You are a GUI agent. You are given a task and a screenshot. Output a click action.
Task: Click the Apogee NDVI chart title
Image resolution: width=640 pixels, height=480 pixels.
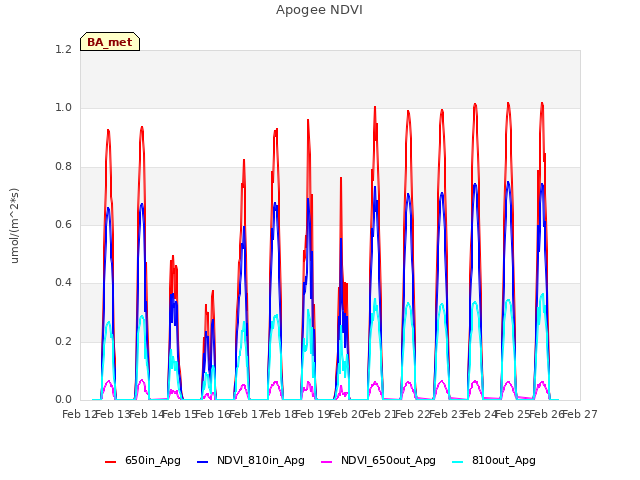pyautogui.click(x=319, y=10)
